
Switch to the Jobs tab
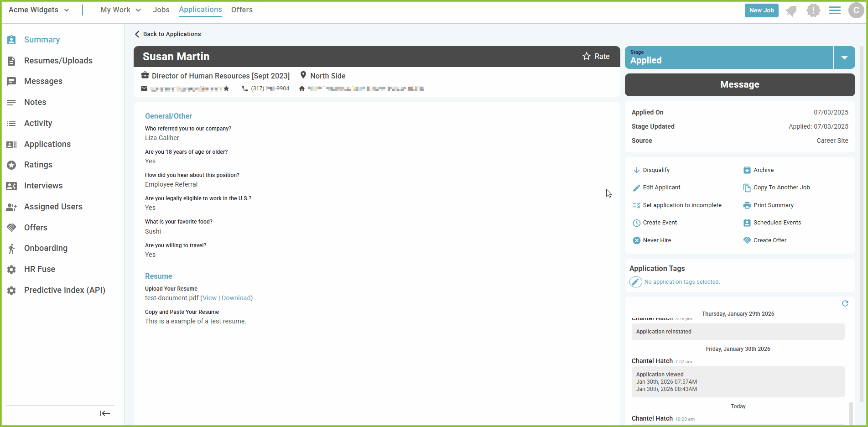tap(161, 10)
